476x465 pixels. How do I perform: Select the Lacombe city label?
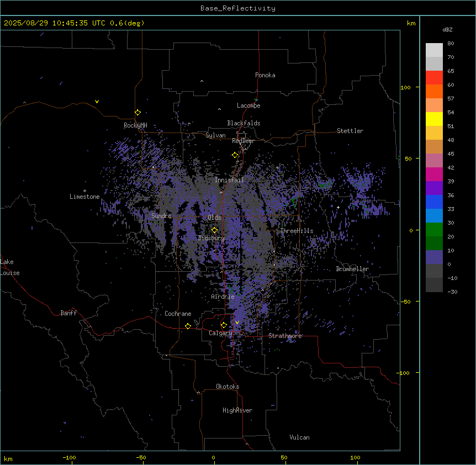pyautogui.click(x=248, y=105)
